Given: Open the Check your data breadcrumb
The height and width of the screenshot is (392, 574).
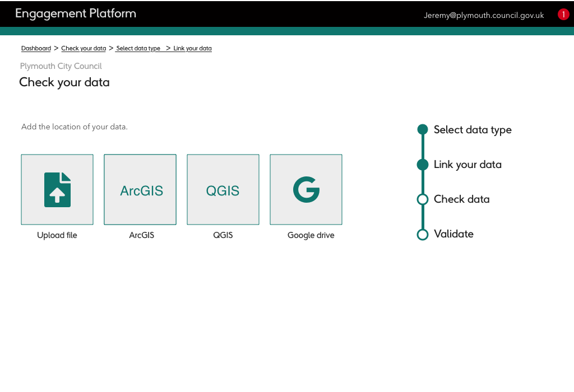Looking at the screenshot, I should click(x=84, y=48).
